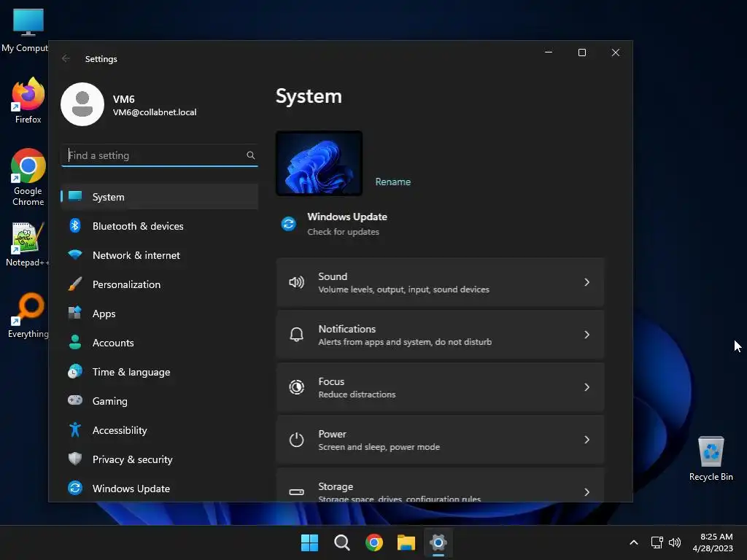Image resolution: width=747 pixels, height=560 pixels.
Task: Open the VM6@collabnet.local account details
Action: (x=155, y=112)
